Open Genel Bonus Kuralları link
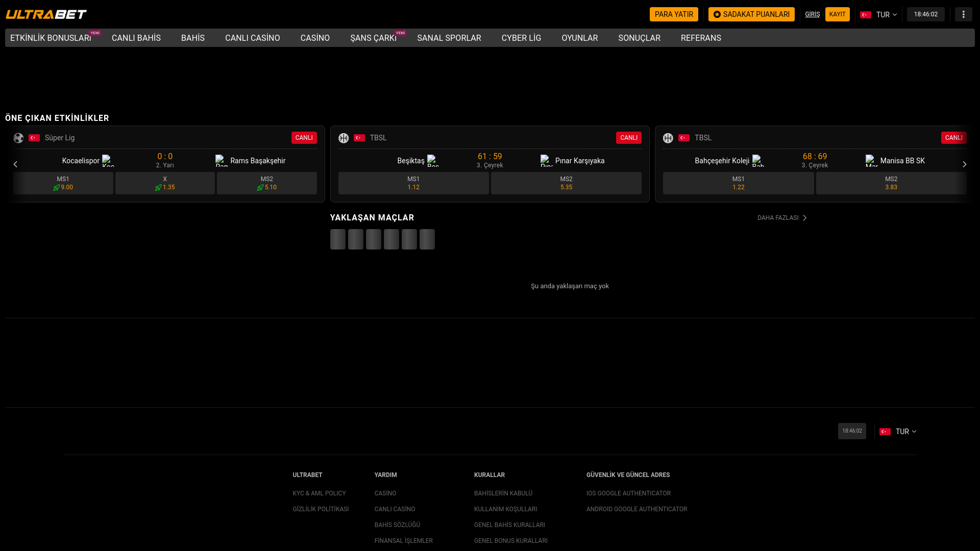 click(x=510, y=541)
